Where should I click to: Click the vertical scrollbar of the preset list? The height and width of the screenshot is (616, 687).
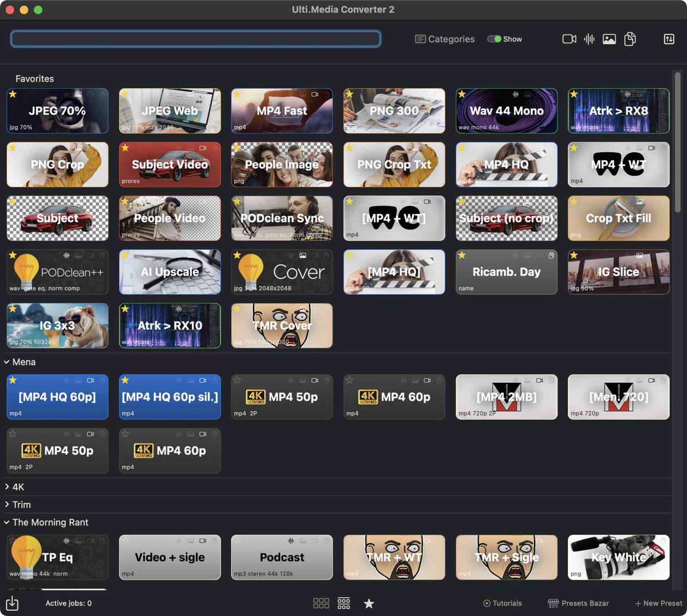[678, 142]
